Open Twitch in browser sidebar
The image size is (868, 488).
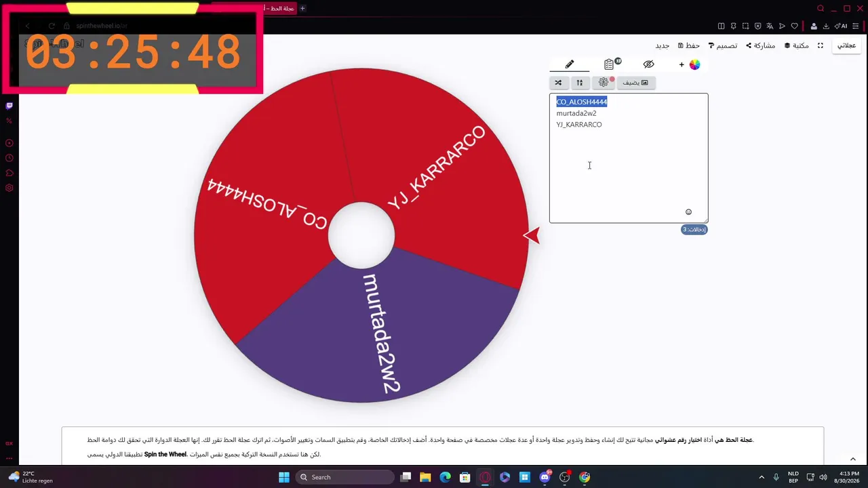pyautogui.click(x=9, y=106)
